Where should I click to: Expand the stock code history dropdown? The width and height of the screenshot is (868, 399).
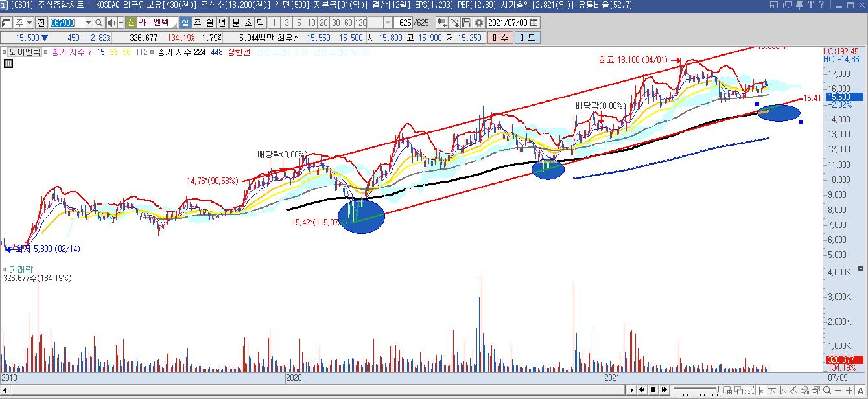(x=88, y=23)
